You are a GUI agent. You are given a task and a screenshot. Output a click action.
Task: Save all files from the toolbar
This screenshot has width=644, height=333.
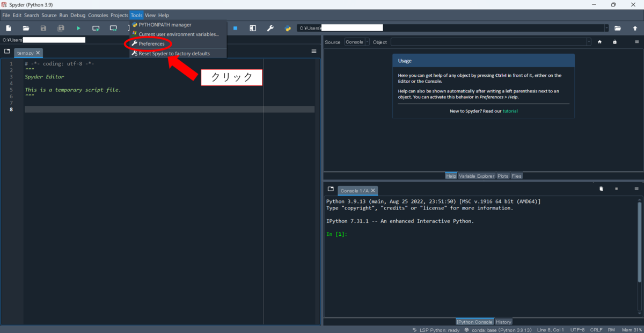click(61, 28)
